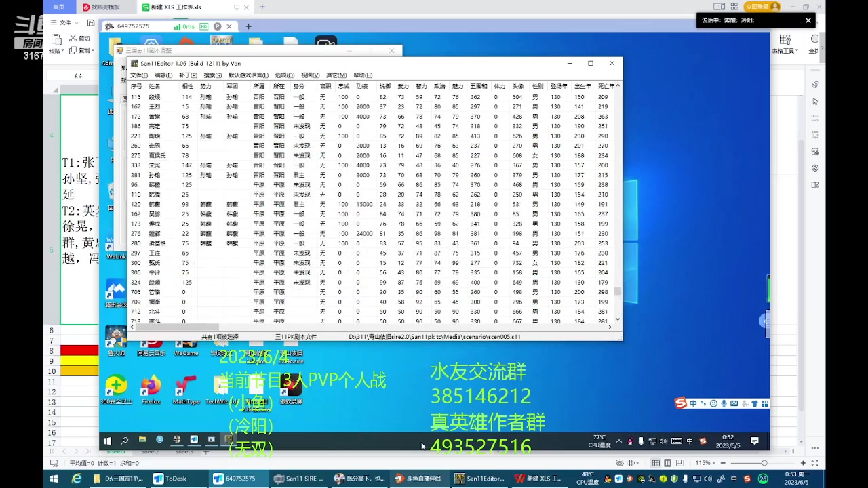Switch to D:\三国志11 folder taskbar item

(x=119, y=479)
